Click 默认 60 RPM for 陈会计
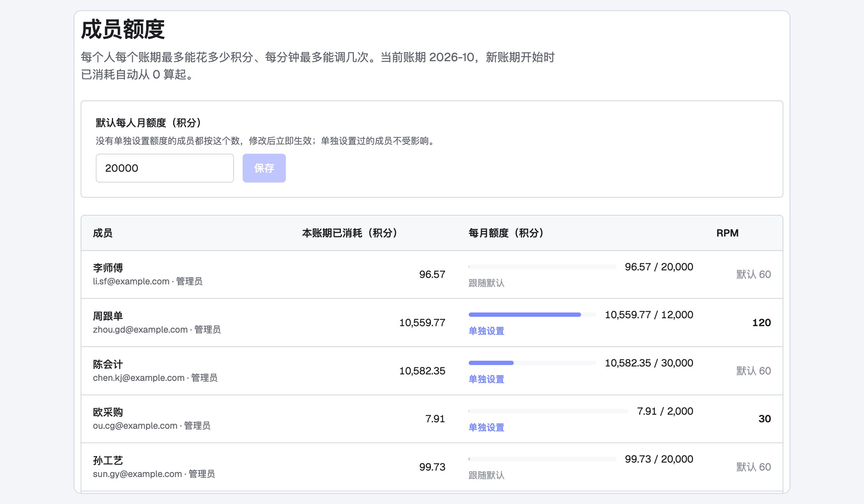 point(753,371)
